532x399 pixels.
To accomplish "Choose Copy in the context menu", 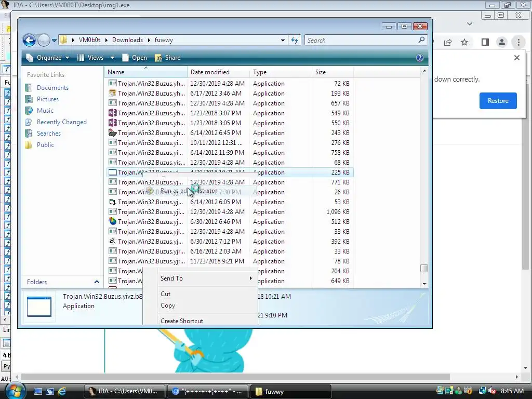I will [200, 305].
